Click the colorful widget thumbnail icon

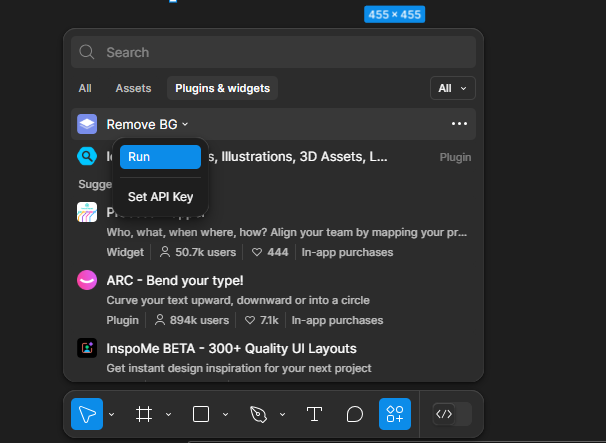pos(87,212)
